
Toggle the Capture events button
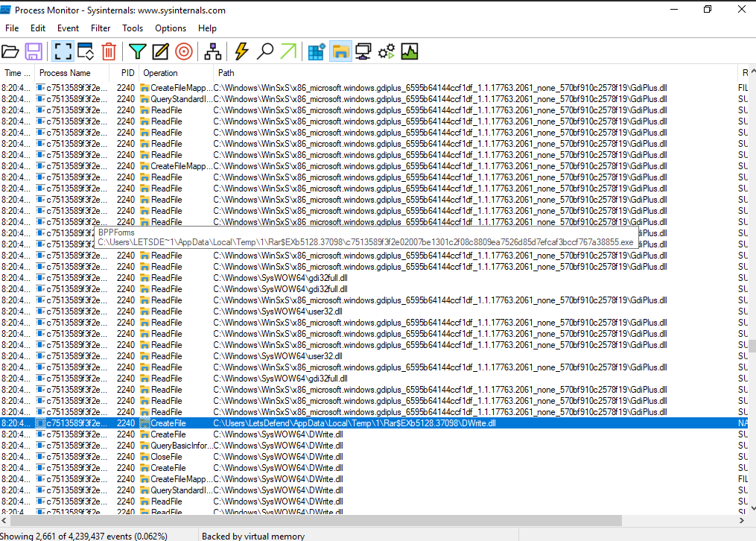tap(63, 51)
